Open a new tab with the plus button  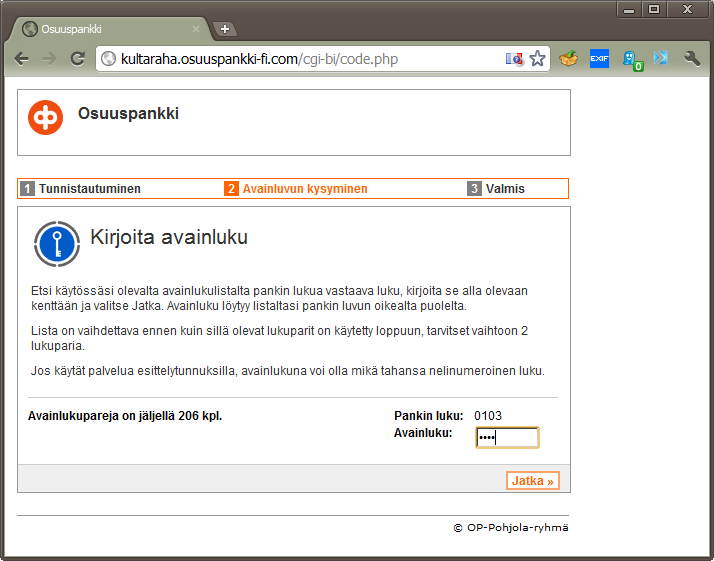[x=224, y=29]
